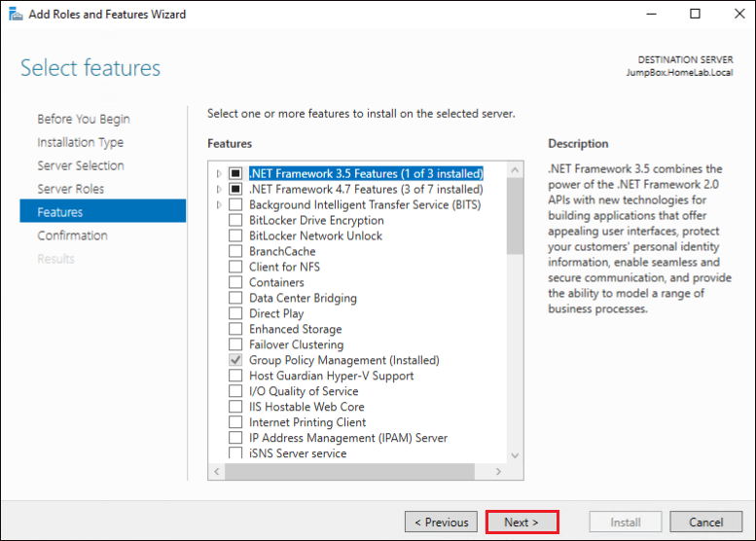
Task: Minimize the wizard window
Action: click(651, 14)
